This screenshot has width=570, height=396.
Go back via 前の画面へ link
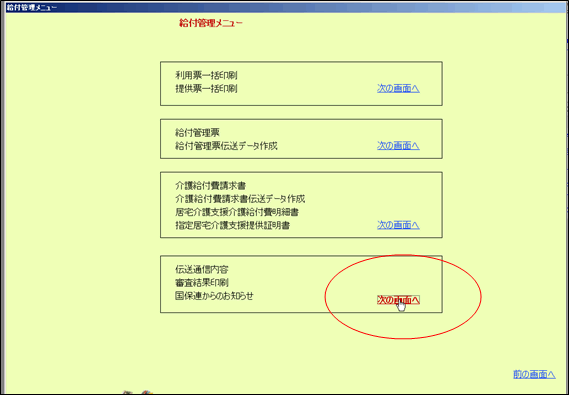pyautogui.click(x=534, y=374)
